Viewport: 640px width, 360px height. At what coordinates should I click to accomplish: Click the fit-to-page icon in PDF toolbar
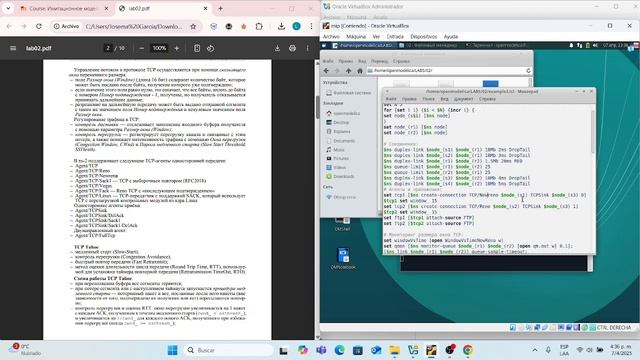[x=197, y=48]
